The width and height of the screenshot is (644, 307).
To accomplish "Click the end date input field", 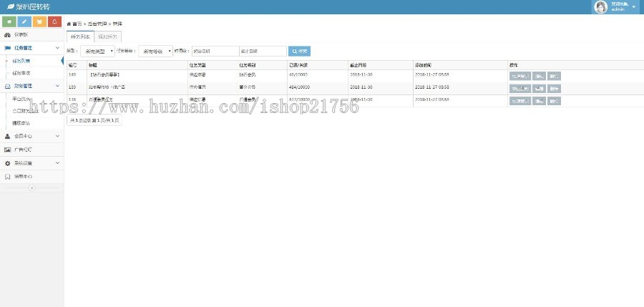I will tap(263, 52).
